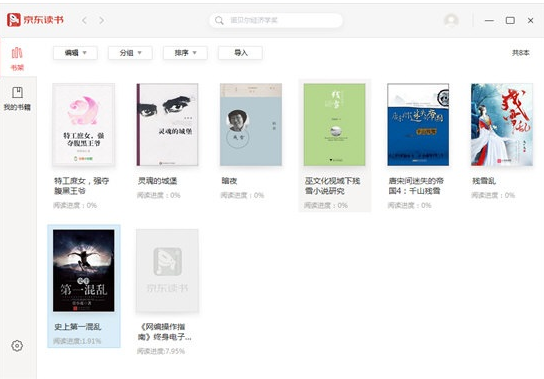
Task: Click the search magnifier icon
Action: pyautogui.click(x=219, y=20)
